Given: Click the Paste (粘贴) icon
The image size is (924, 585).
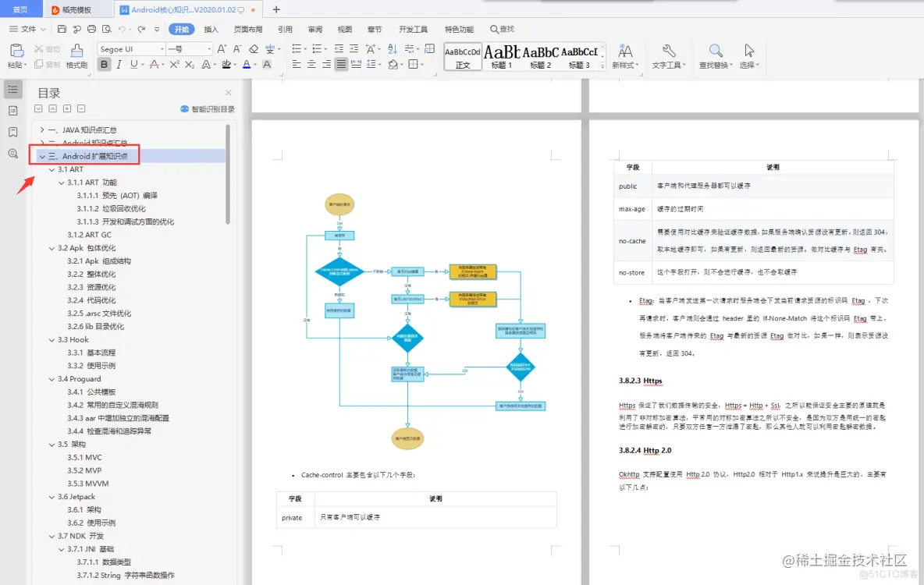Looking at the screenshot, I should tap(16, 51).
